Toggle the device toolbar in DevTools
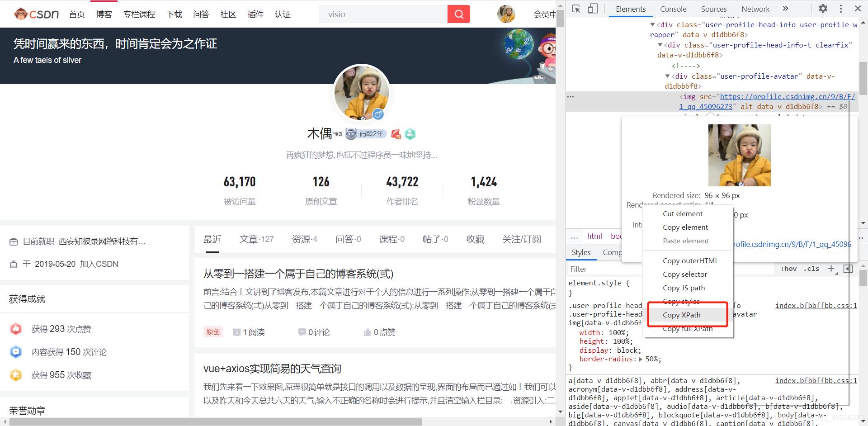This screenshot has width=868, height=426. (x=592, y=8)
